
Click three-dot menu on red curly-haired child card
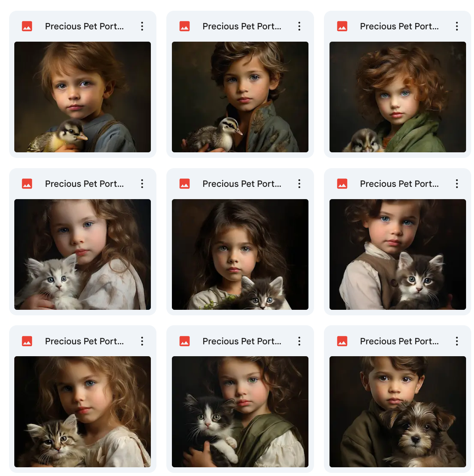[457, 26]
